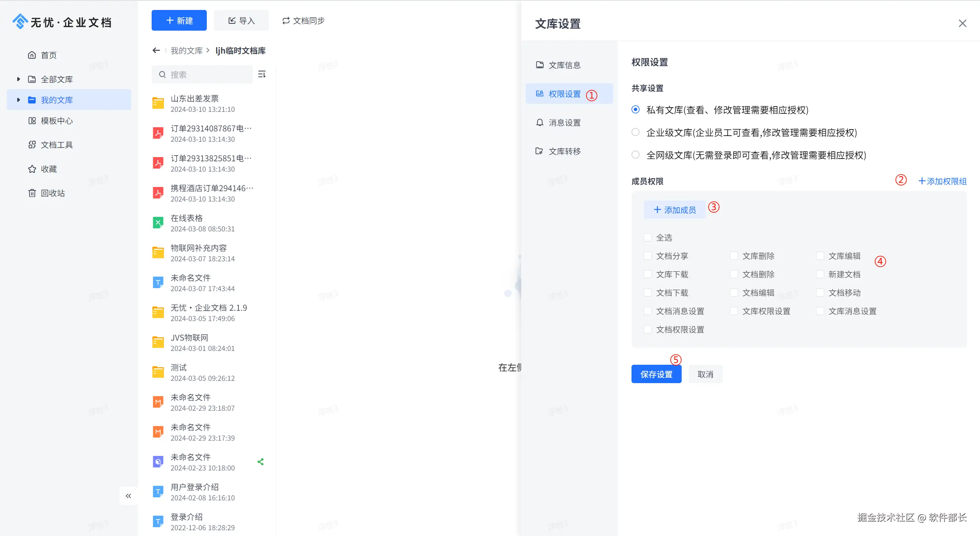The height and width of the screenshot is (536, 980).
Task: Open the 回收站 trash icon item
Action: 32,193
